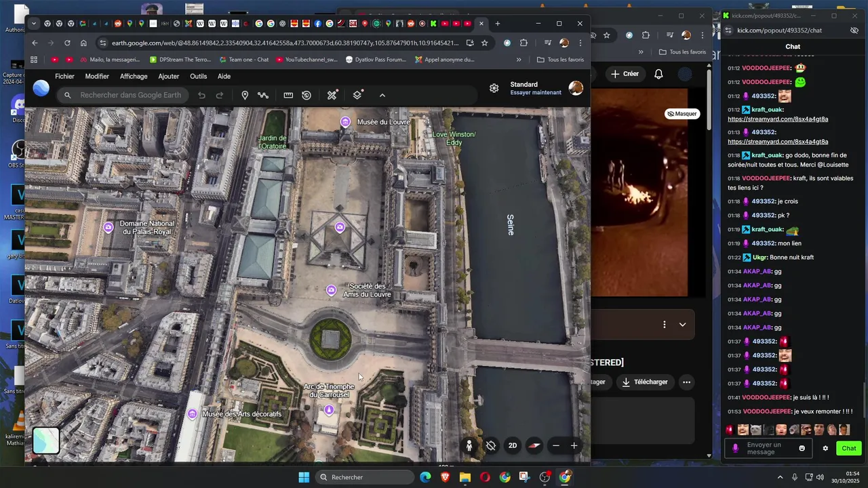Activate Street View pegman
The height and width of the screenshot is (488, 868).
469,445
